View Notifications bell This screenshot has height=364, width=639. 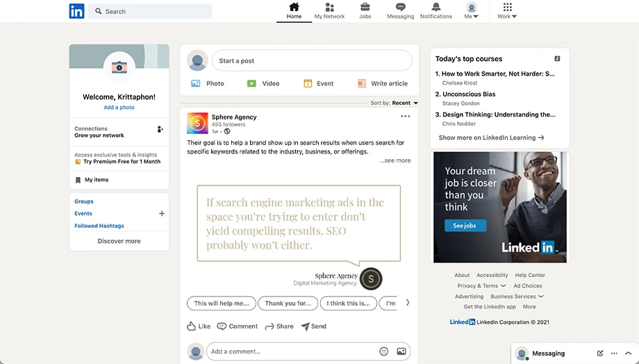pyautogui.click(x=435, y=11)
